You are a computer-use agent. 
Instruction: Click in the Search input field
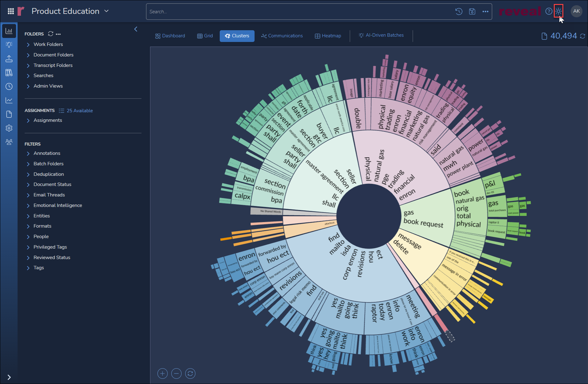pos(299,12)
